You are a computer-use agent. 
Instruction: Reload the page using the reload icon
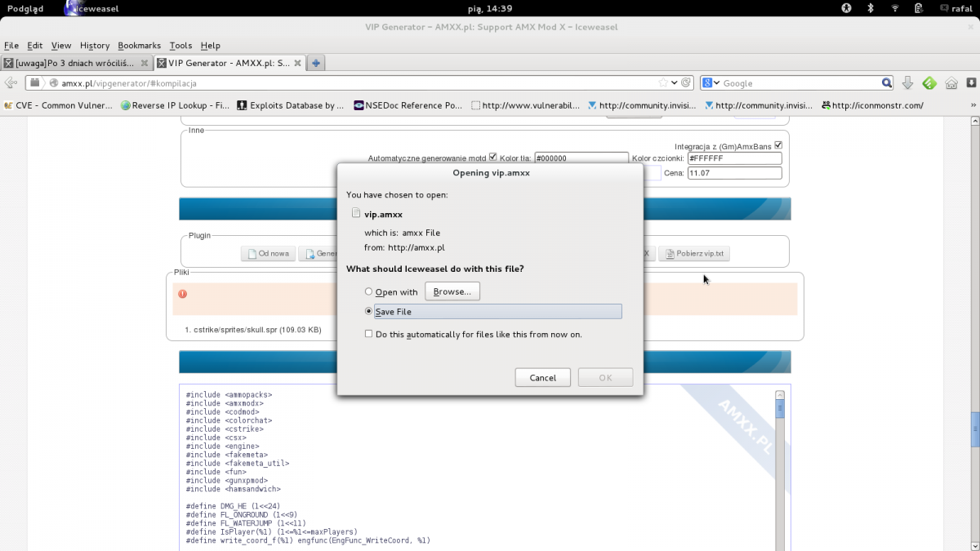[686, 82]
